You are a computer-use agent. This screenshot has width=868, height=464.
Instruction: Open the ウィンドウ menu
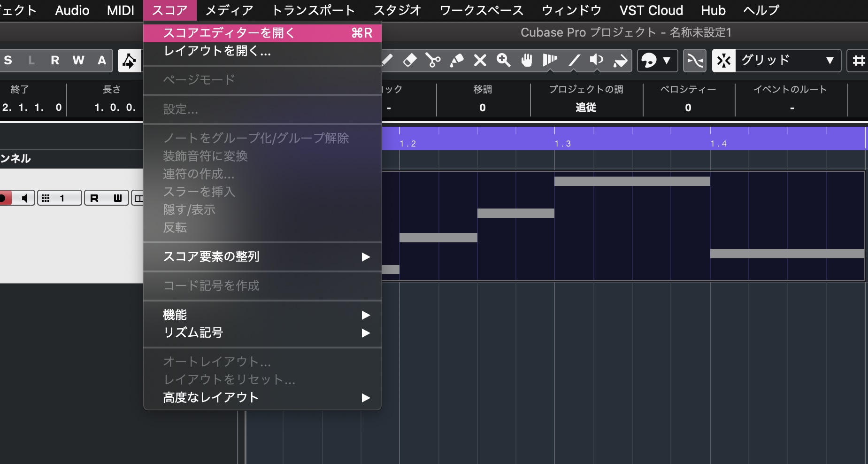(x=571, y=10)
